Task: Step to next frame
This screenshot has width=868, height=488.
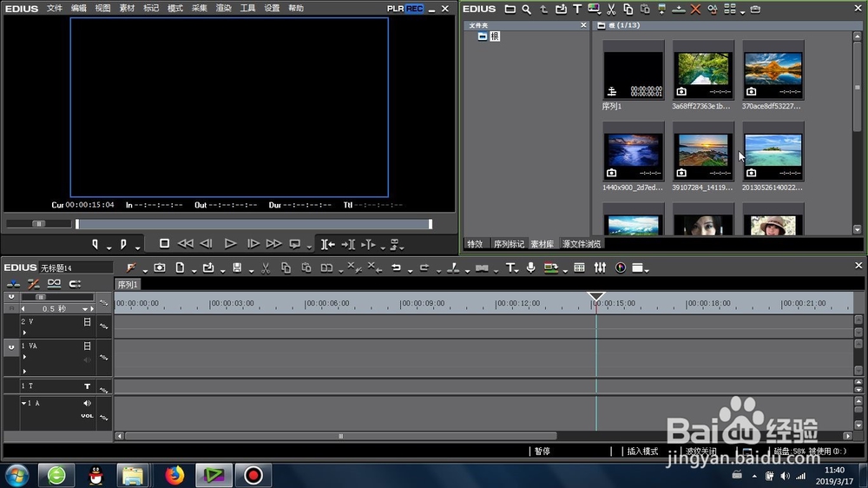Action: click(253, 244)
